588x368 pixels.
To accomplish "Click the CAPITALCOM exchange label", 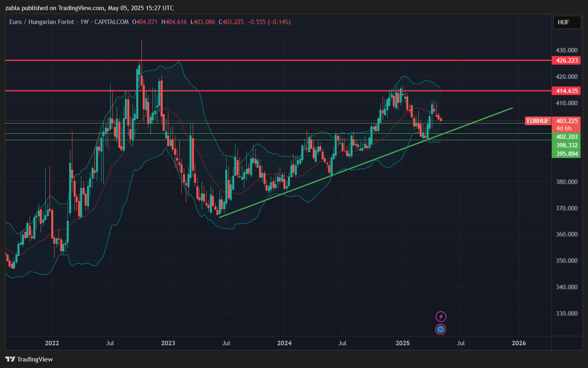I will coord(111,22).
